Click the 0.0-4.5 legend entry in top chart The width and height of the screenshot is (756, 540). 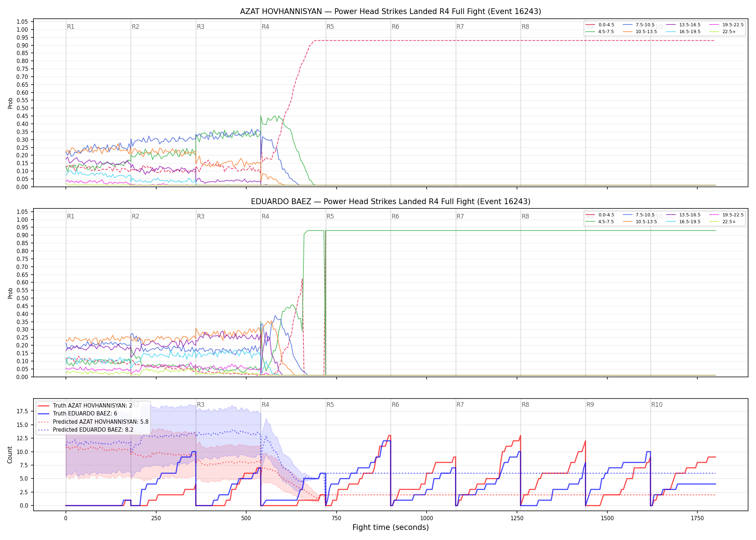(600, 25)
